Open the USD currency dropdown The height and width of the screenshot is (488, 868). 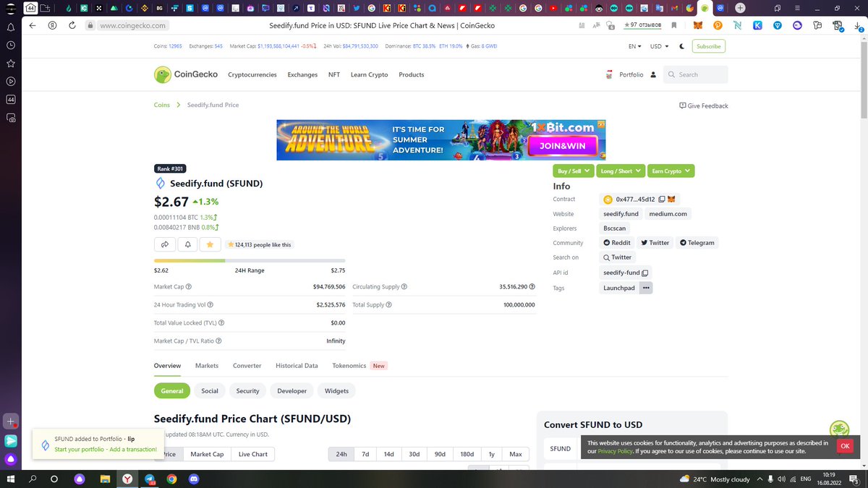659,46
